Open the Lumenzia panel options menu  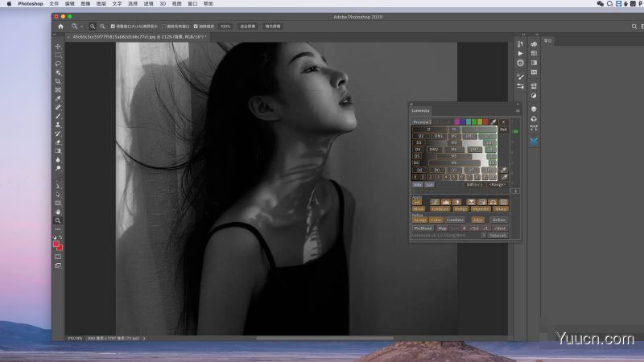pos(517,109)
